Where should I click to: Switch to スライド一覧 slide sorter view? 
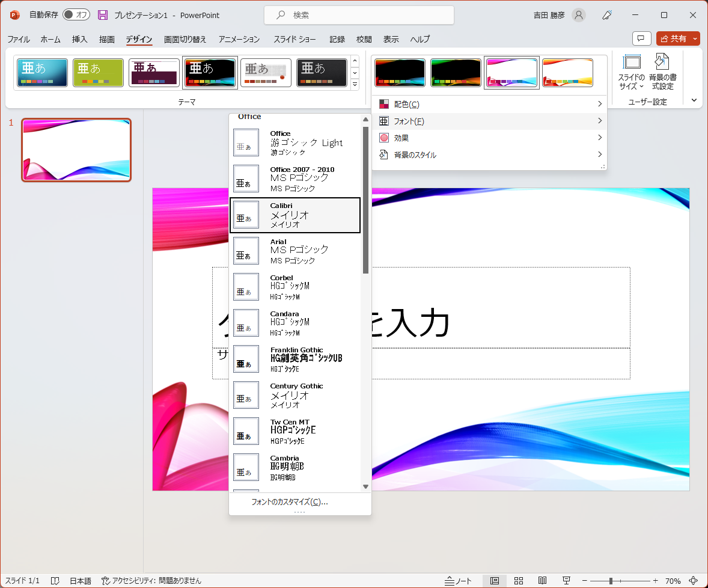[x=519, y=581]
